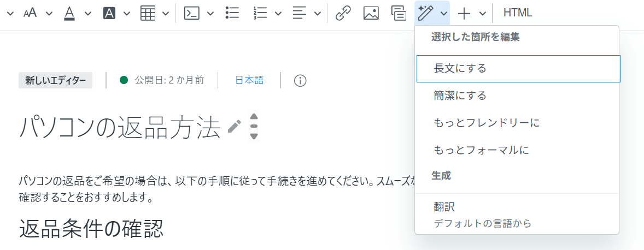644x250 pixels.
Task: Click the numbered list icon
Action: [x=260, y=13]
